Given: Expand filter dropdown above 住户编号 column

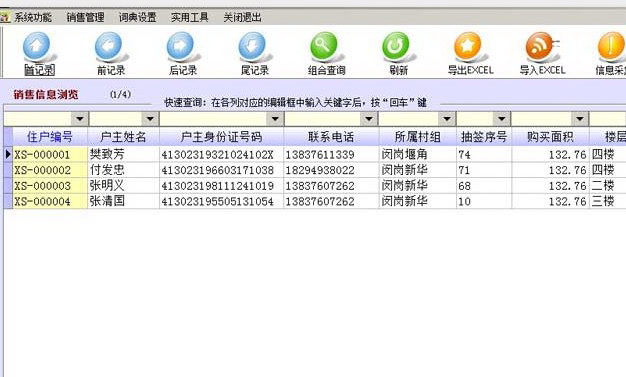Looking at the screenshot, I should [79, 119].
